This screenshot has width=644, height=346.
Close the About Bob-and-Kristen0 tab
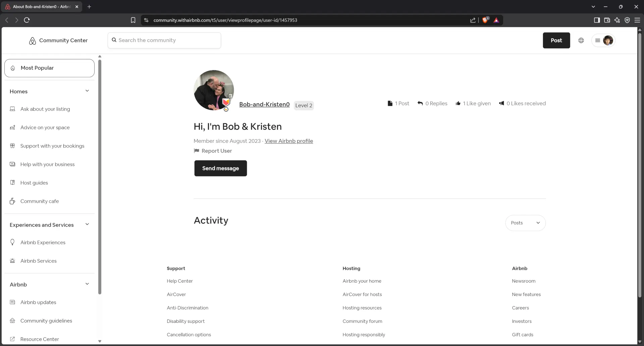77,7
